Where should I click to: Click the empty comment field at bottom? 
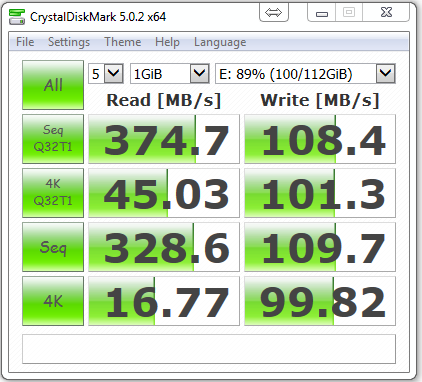[209, 349]
